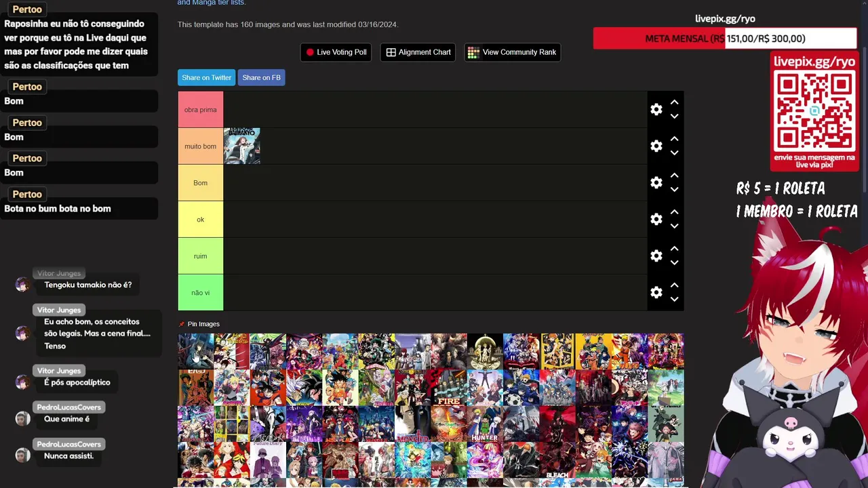Image resolution: width=868 pixels, height=488 pixels.
Task: Click the 'Nunca assisti.' chat message
Action: [x=68, y=456]
